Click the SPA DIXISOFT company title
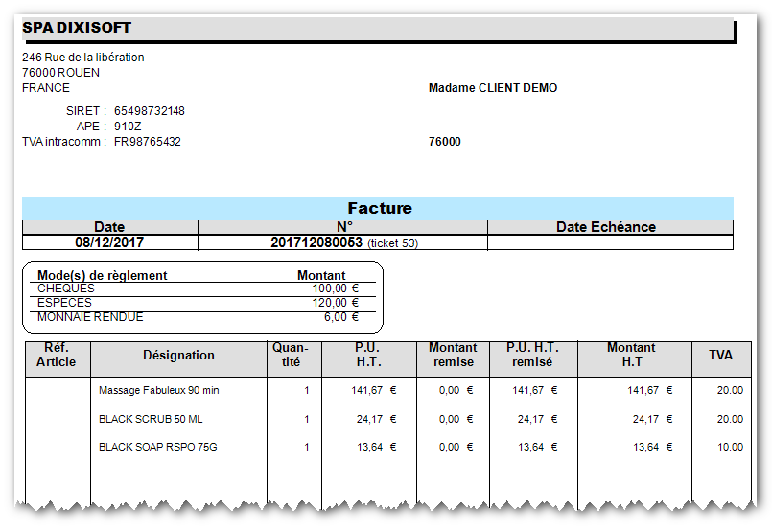This screenshot has width=772, height=532. 77,28
